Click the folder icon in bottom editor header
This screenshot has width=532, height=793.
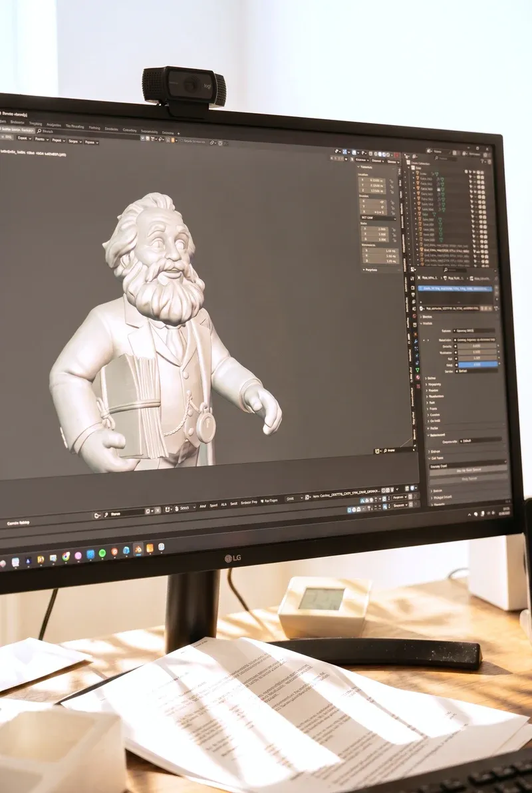(97, 515)
